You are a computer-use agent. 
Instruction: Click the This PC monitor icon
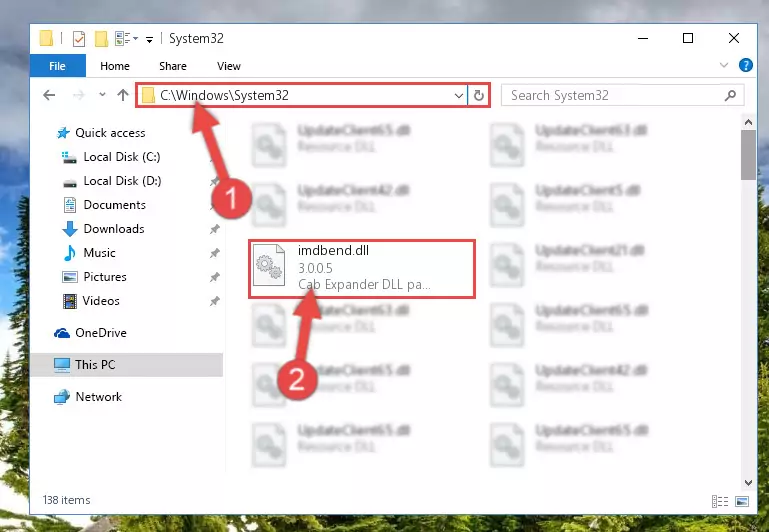pyautogui.click(x=62, y=365)
